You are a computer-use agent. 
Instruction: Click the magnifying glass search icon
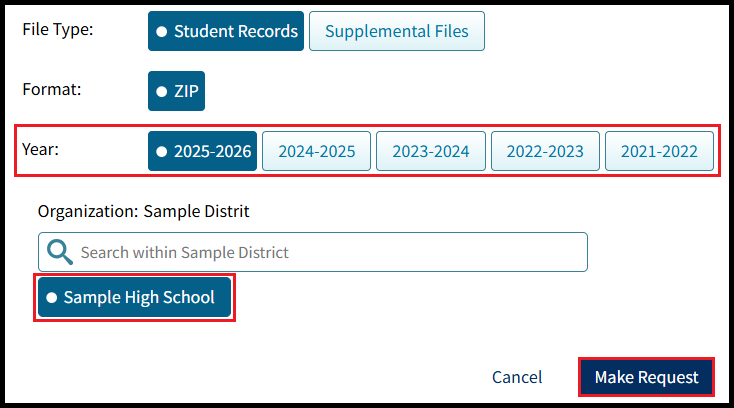pyautogui.click(x=60, y=252)
